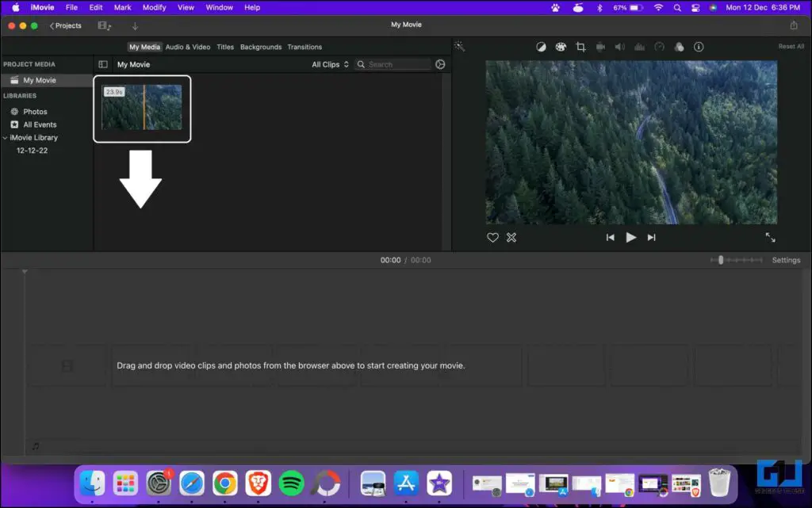Click the clip zoom slider

pos(720,259)
